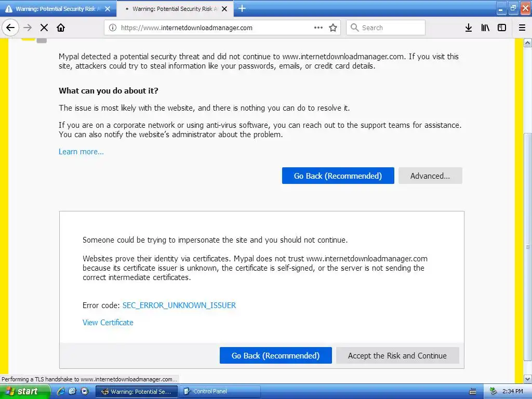Screen dimensions: 532x399
Task: Open the home page via the house icon
Action: (x=61, y=28)
